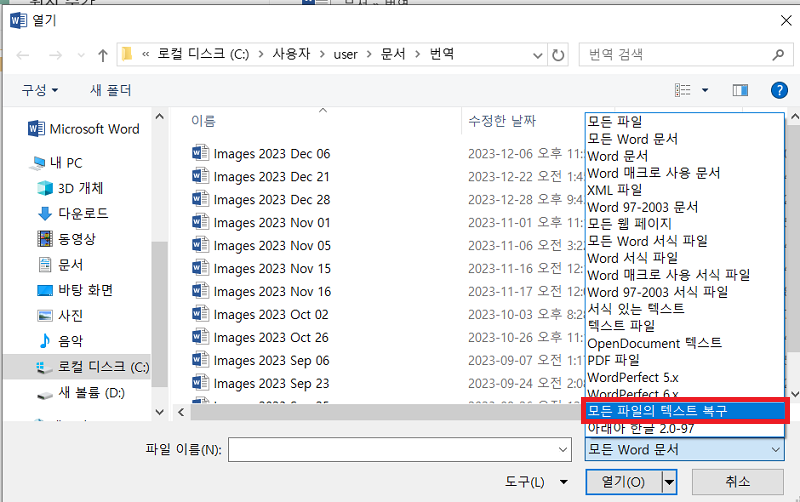Select file Images 2023 Sep 23
This screenshot has height=502, width=800.
[x=261, y=383]
